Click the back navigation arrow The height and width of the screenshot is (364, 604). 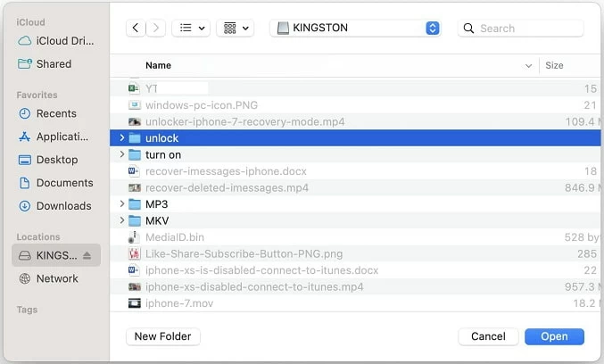[136, 29]
